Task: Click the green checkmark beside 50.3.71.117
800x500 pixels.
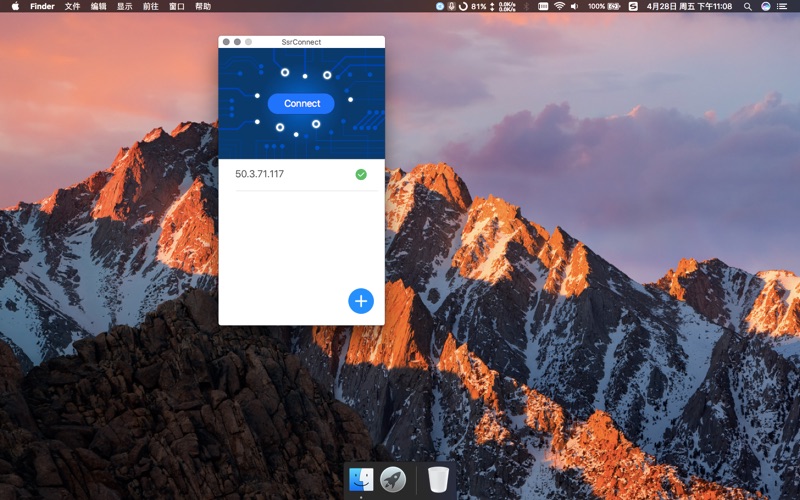Action: coord(361,174)
